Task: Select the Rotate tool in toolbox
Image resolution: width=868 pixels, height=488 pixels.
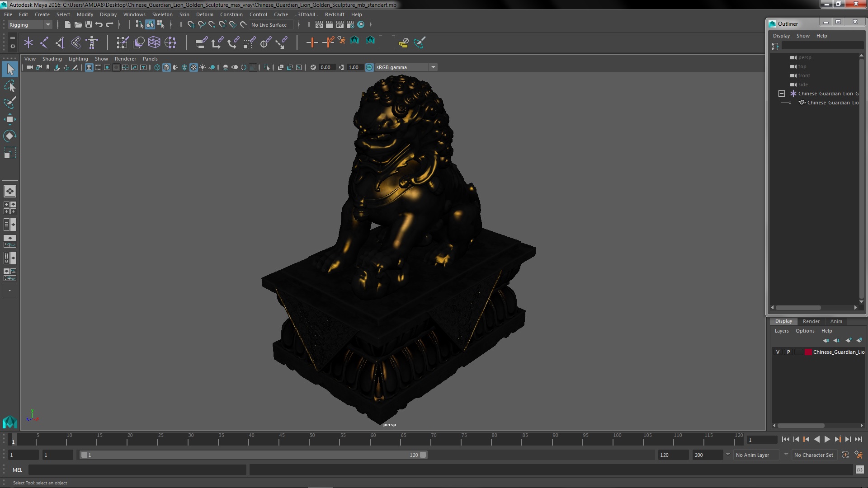Action: [9, 136]
